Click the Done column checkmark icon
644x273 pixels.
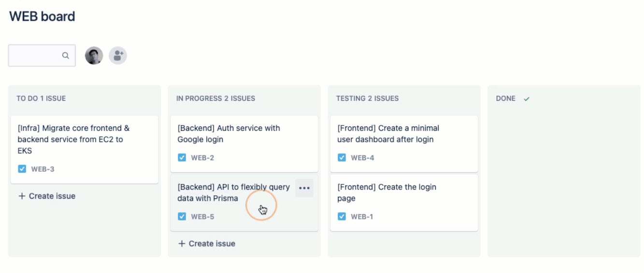(527, 98)
